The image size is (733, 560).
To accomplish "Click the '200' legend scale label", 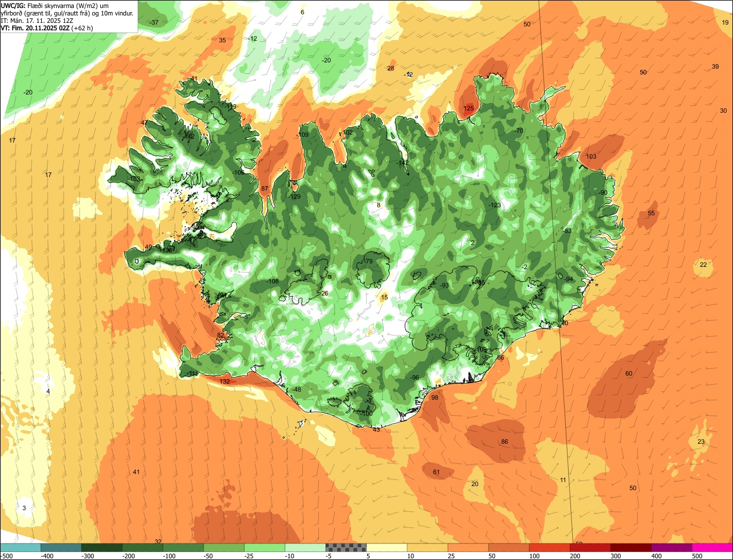I will click(575, 556).
